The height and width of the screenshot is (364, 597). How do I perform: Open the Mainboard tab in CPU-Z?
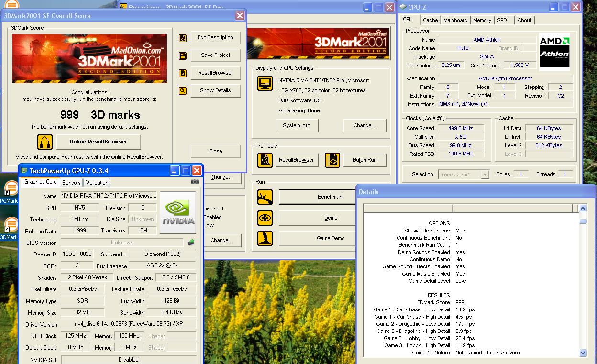click(x=455, y=20)
